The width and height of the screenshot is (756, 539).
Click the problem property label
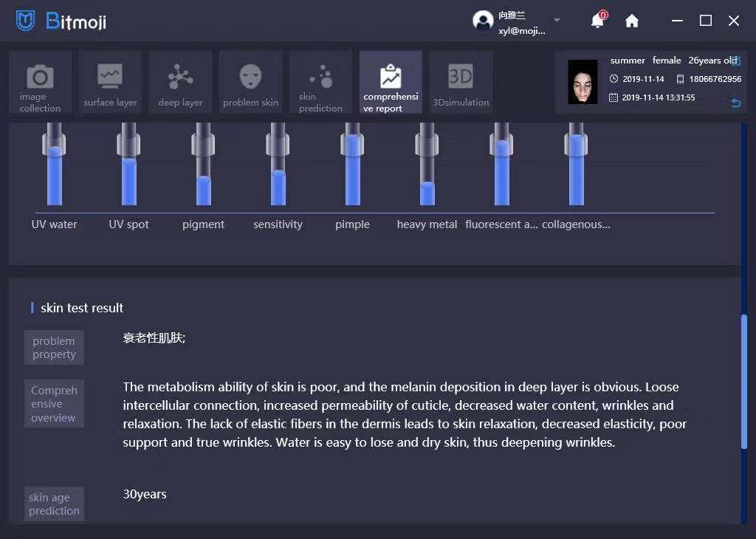click(54, 348)
